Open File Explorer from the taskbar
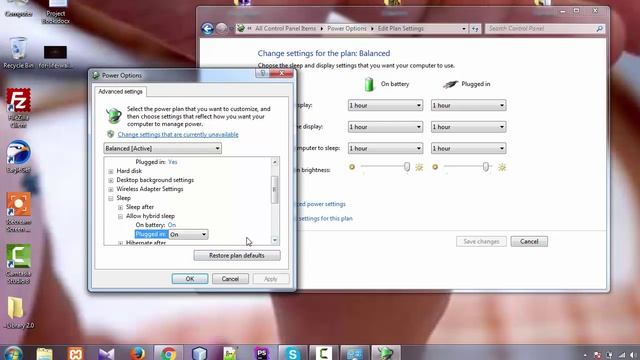Viewport: 640px width, 360px height. point(44,353)
